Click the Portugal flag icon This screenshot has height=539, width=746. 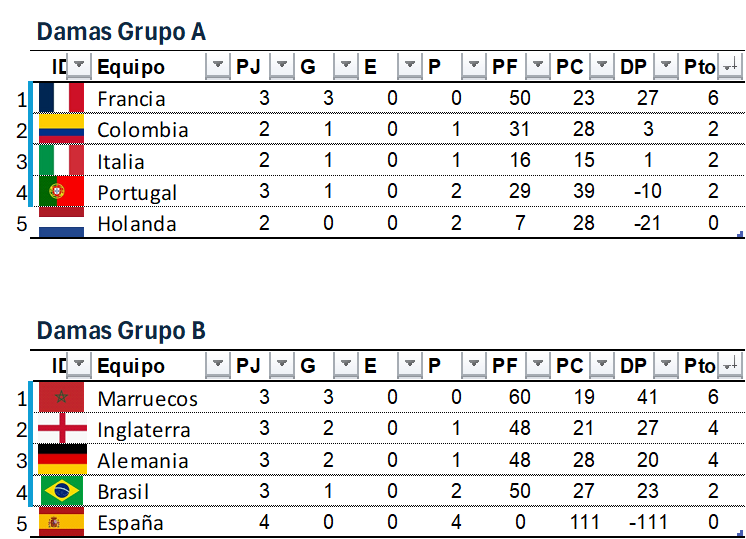click(61, 191)
